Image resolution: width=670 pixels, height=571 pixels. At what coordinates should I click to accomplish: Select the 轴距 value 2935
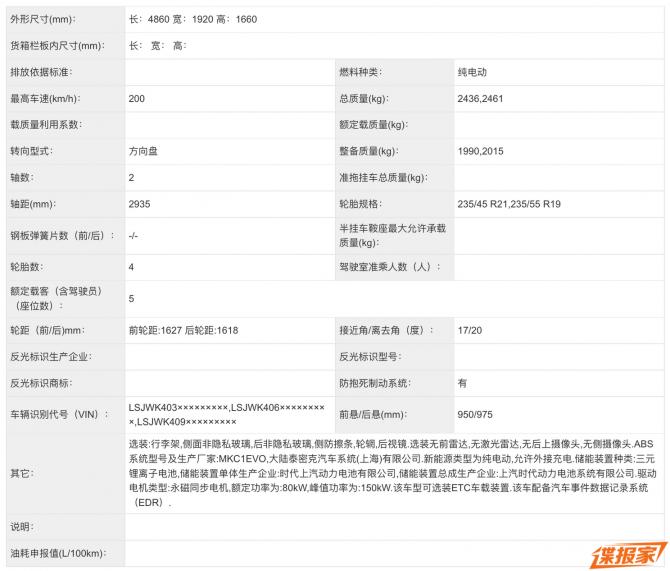[139, 203]
